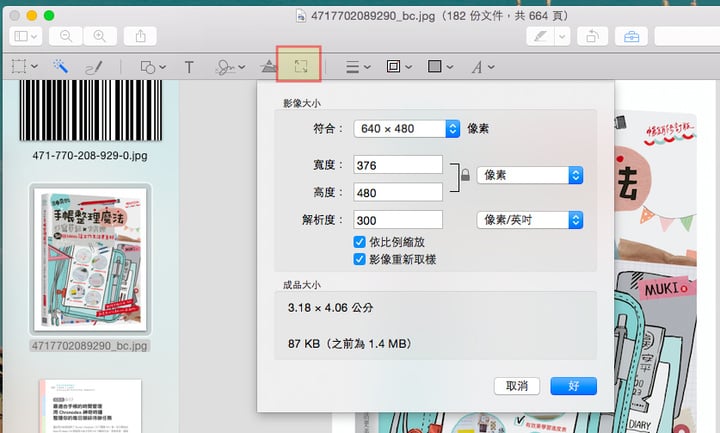This screenshot has height=433, width=720.
Task: Click the Rotate icon in toolbar
Action: (593, 36)
